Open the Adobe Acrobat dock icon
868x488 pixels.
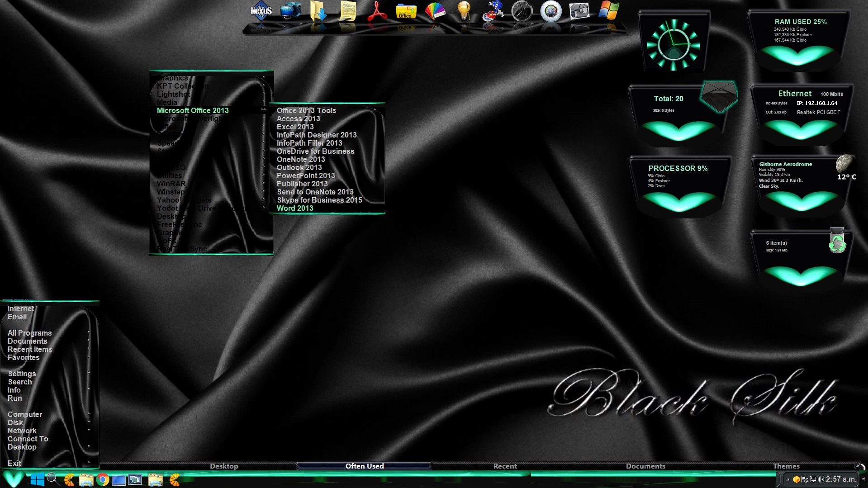coord(376,11)
